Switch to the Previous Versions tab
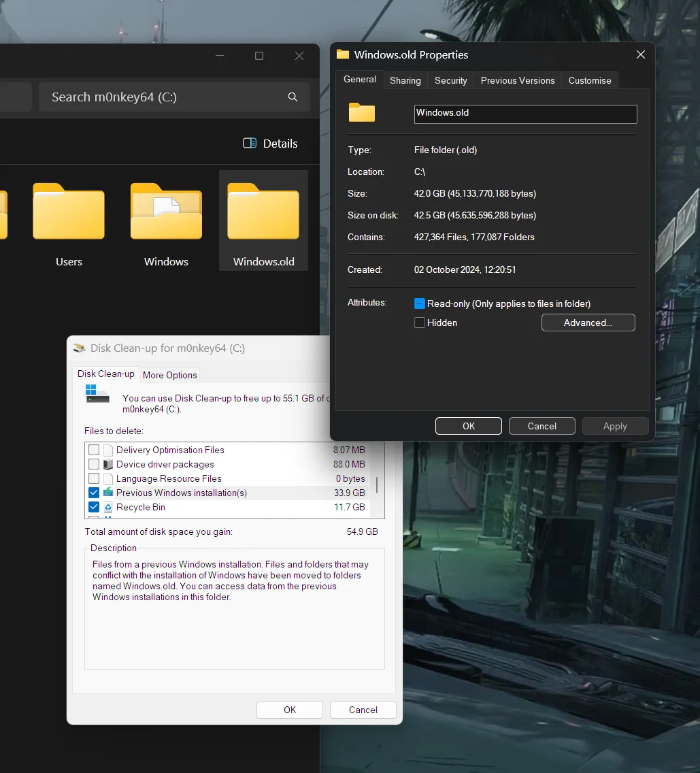 (518, 80)
